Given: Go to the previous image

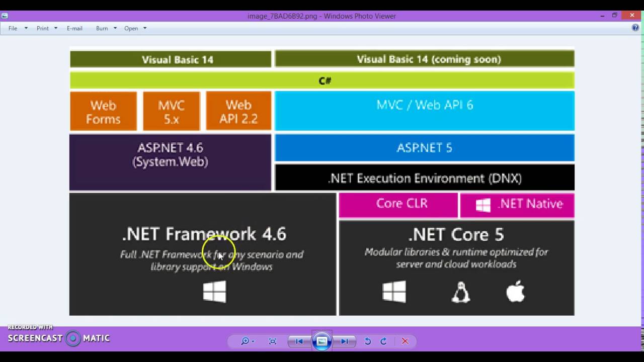Looking at the screenshot, I should 299,341.
